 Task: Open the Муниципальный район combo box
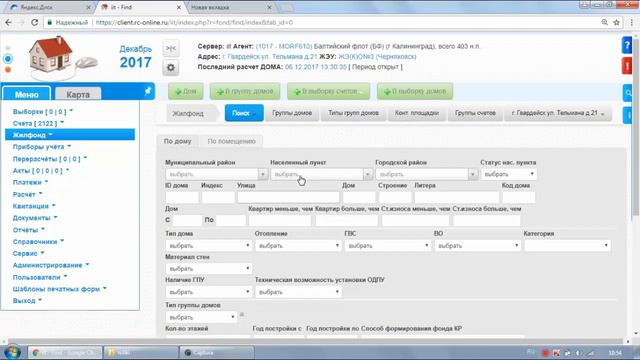pyautogui.click(x=216, y=174)
